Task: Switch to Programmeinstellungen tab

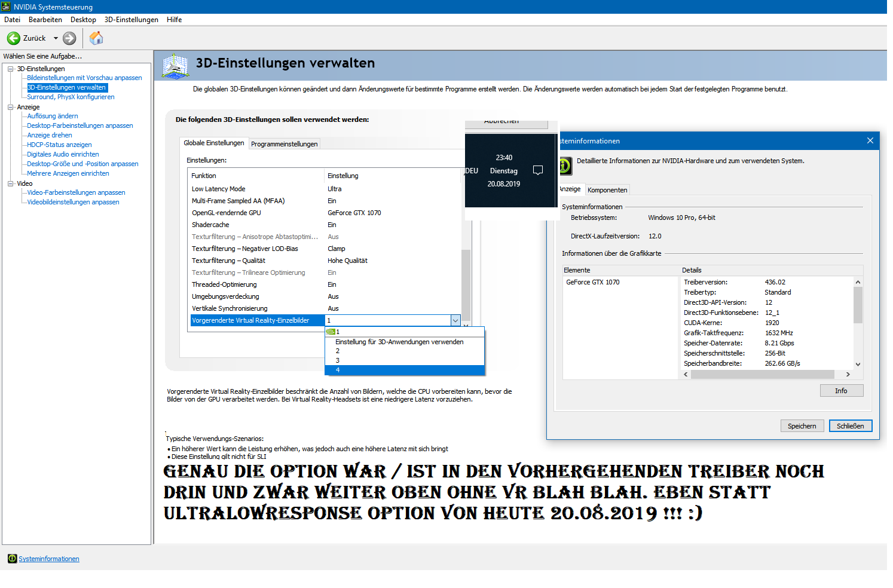Action: 285,144
